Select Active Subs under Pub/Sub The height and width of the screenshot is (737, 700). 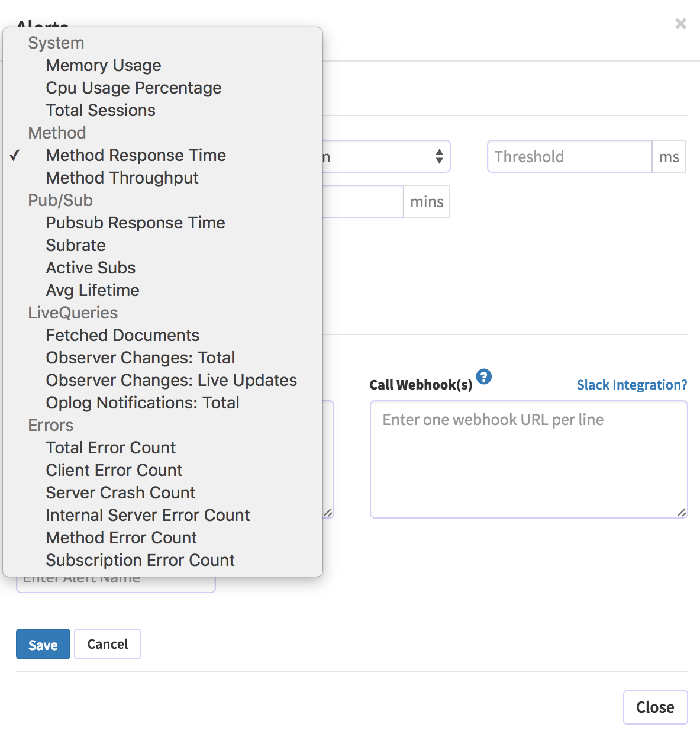[x=91, y=268]
